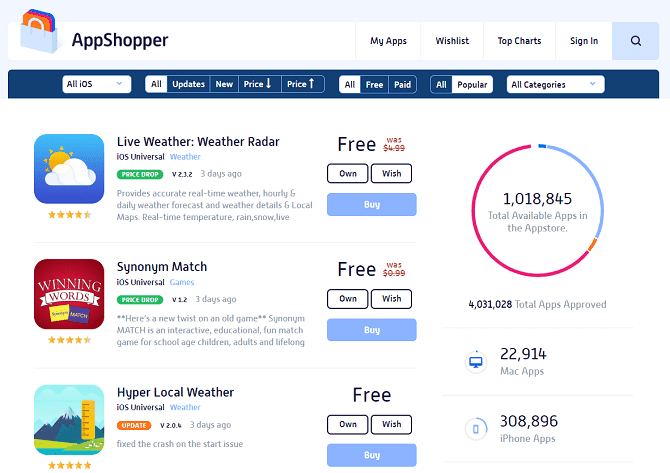Image resolution: width=670 pixels, height=473 pixels.
Task: Filter by Price increase up-arrow option
Action: coord(303,84)
